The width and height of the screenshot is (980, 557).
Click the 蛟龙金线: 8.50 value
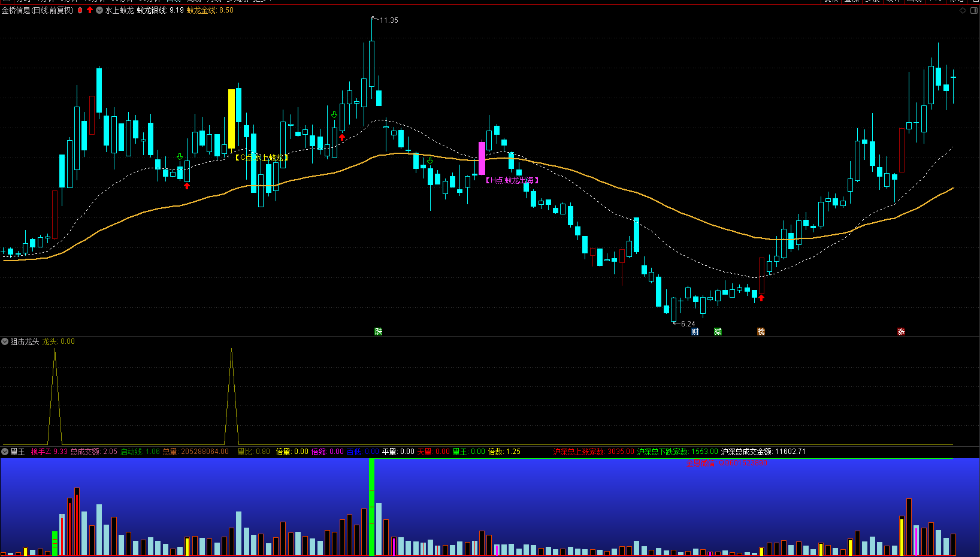click(210, 10)
